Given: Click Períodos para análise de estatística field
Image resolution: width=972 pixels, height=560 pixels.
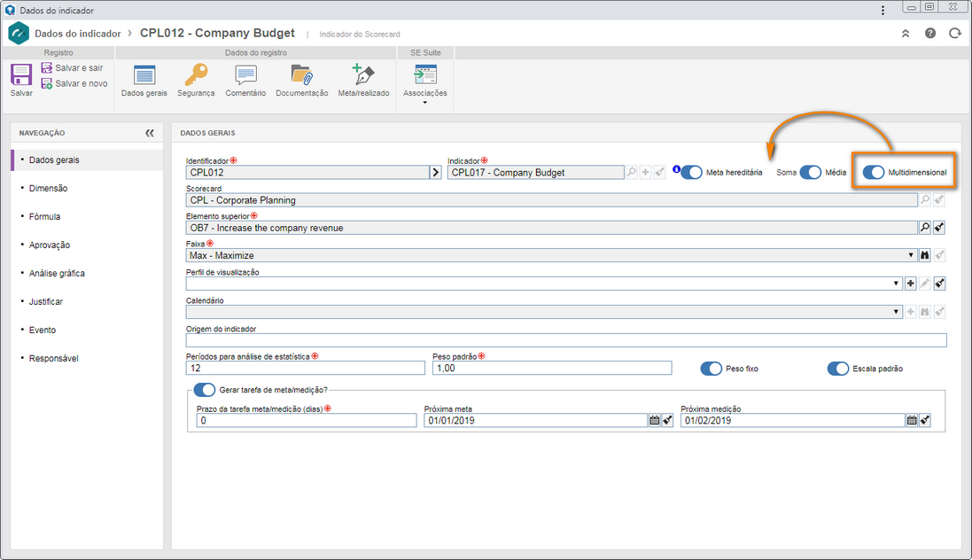Looking at the screenshot, I should pyautogui.click(x=305, y=369).
